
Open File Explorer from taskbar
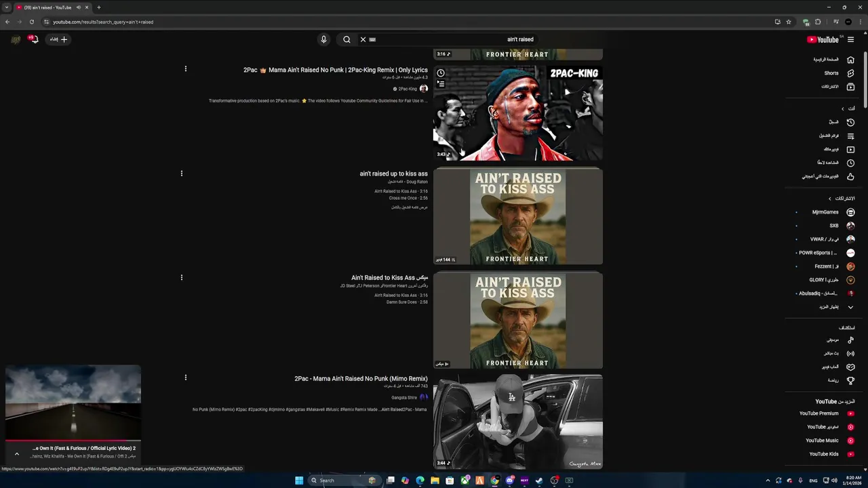click(435, 481)
